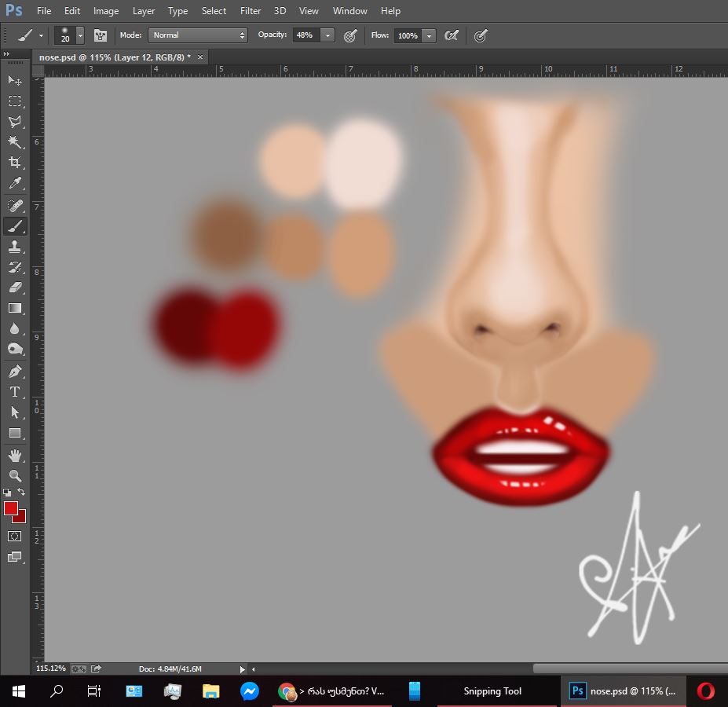The width and height of the screenshot is (728, 707).
Task: Toggle the brush panel button
Action: pyautogui.click(x=100, y=35)
